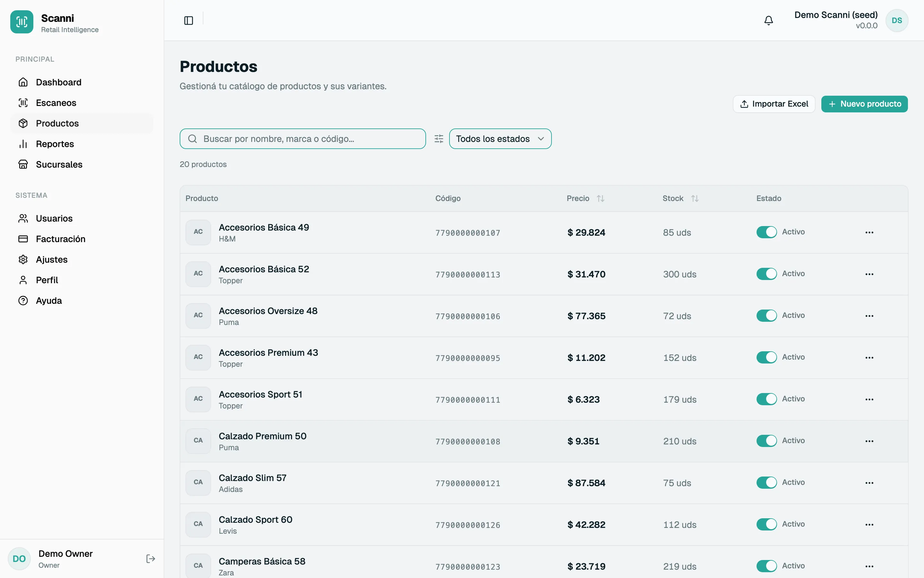This screenshot has width=924, height=578.
Task: Click code 7790000000107
Action: [x=468, y=233]
